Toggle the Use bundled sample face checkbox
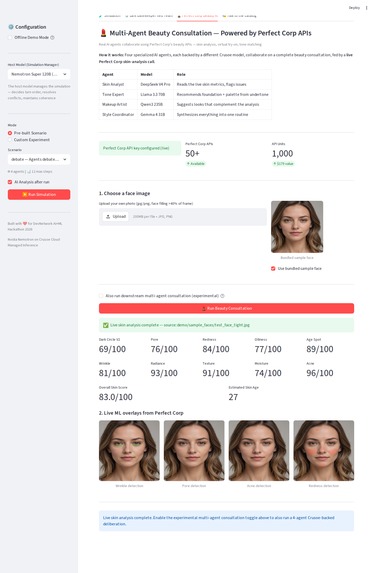The width and height of the screenshot is (375, 573). (273, 269)
